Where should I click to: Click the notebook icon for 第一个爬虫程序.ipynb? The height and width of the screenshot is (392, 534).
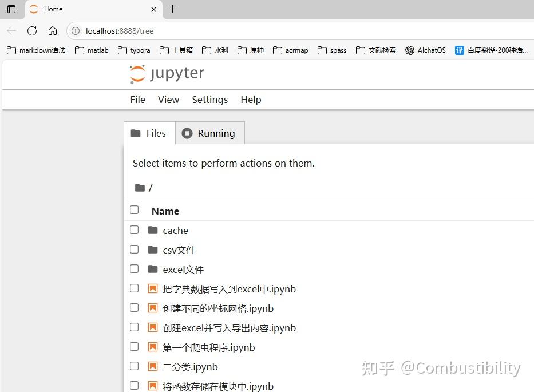click(x=152, y=347)
